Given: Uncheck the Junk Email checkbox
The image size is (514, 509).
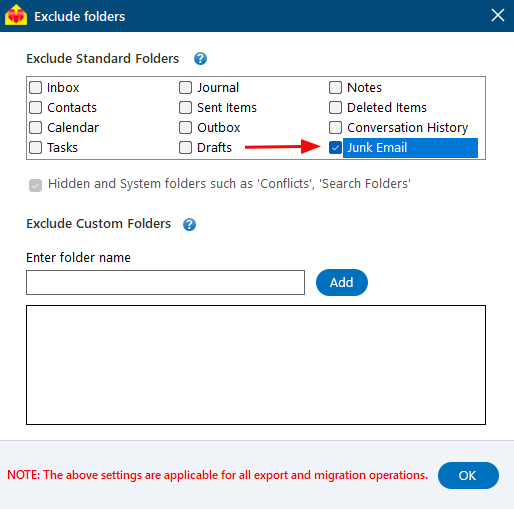Looking at the screenshot, I should (x=335, y=148).
